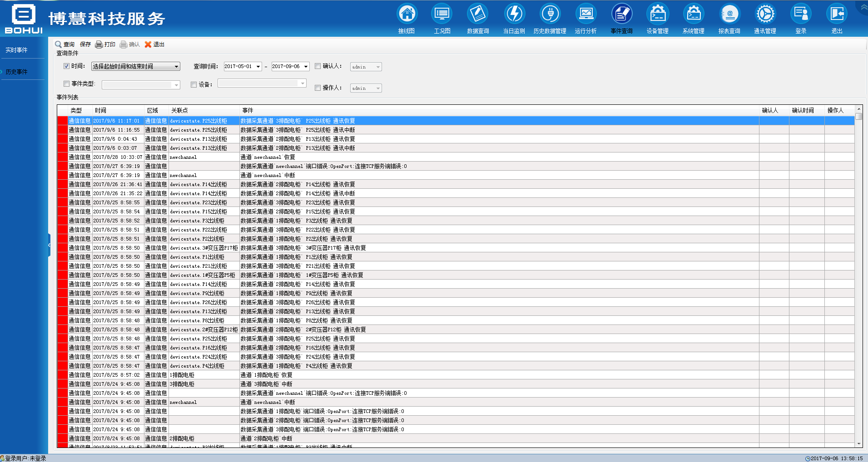Open the start date 2017-05-01 picker
Image resolution: width=868 pixels, height=462 pixels.
tap(258, 67)
